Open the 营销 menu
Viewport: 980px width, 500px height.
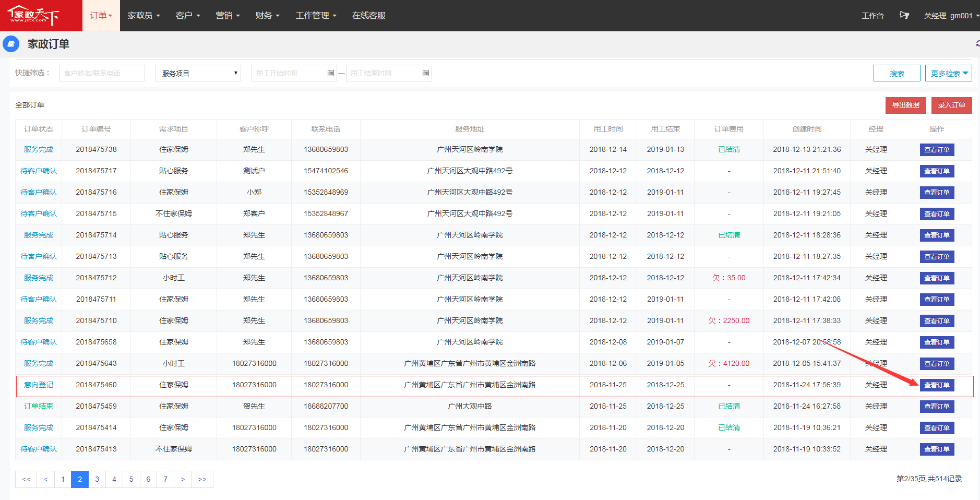click(x=228, y=16)
